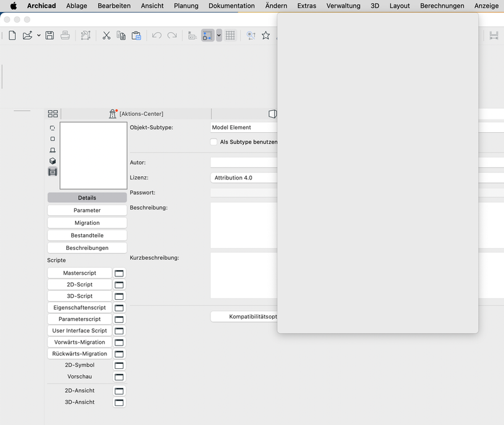504x425 pixels.
Task: Click the dimension icon at toolbar right edge
Action: (494, 35)
